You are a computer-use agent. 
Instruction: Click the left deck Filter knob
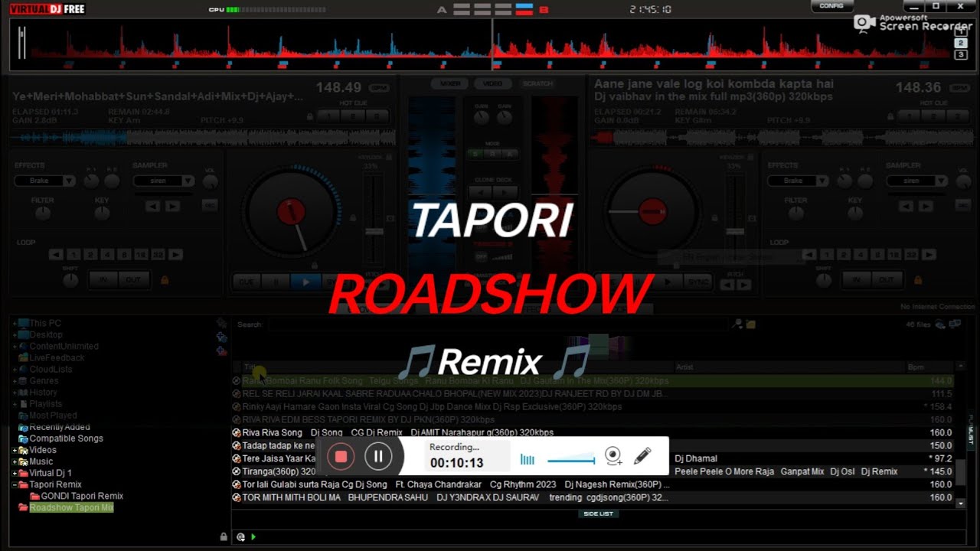(x=42, y=214)
